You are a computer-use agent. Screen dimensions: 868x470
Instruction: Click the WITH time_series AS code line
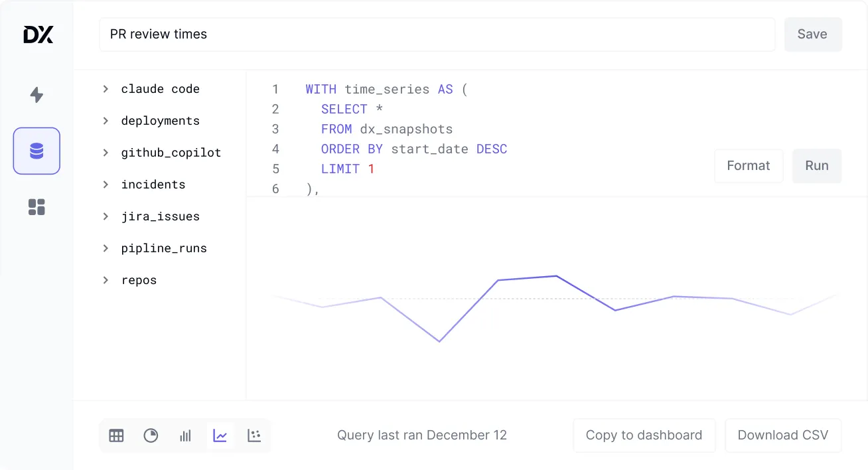[387, 89]
